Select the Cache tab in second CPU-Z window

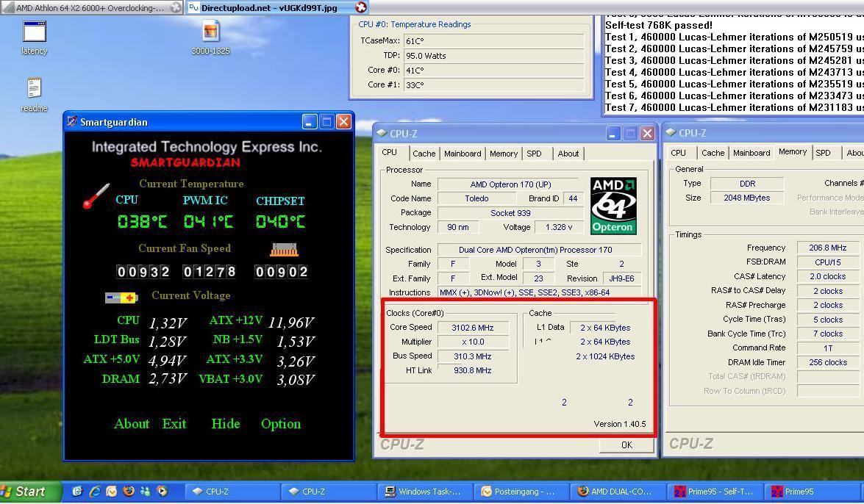pos(713,153)
